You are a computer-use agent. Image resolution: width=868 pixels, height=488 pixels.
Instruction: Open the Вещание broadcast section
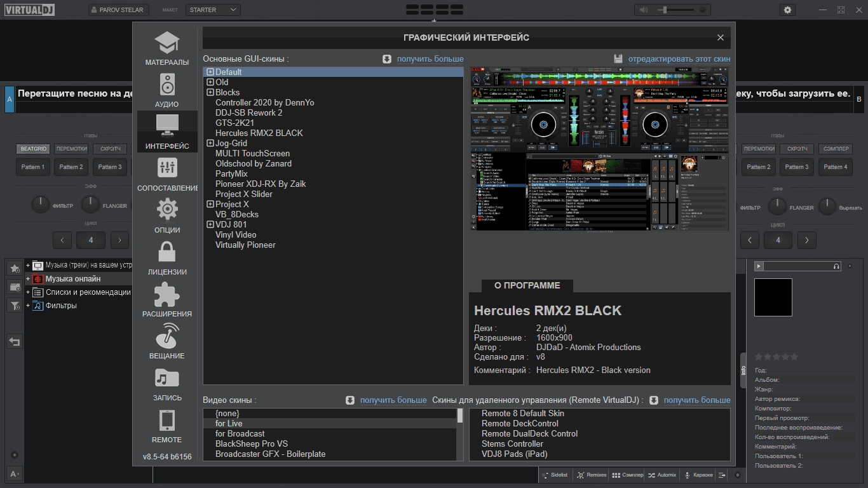tap(167, 342)
